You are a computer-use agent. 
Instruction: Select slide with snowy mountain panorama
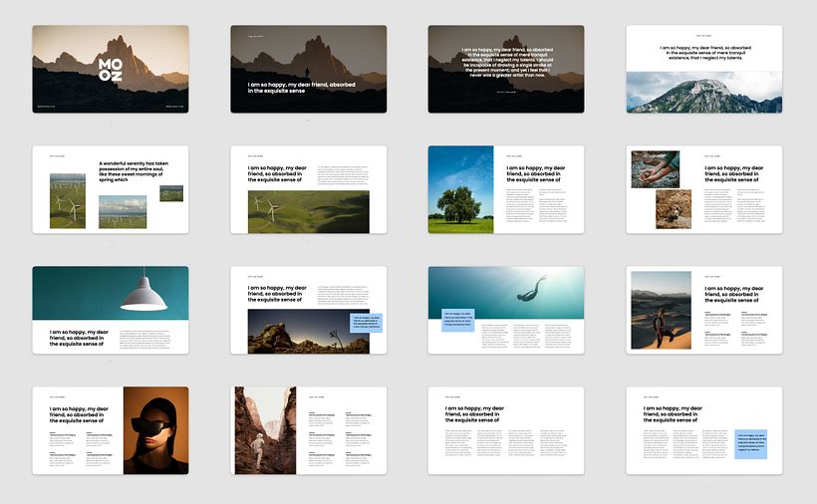click(704, 69)
